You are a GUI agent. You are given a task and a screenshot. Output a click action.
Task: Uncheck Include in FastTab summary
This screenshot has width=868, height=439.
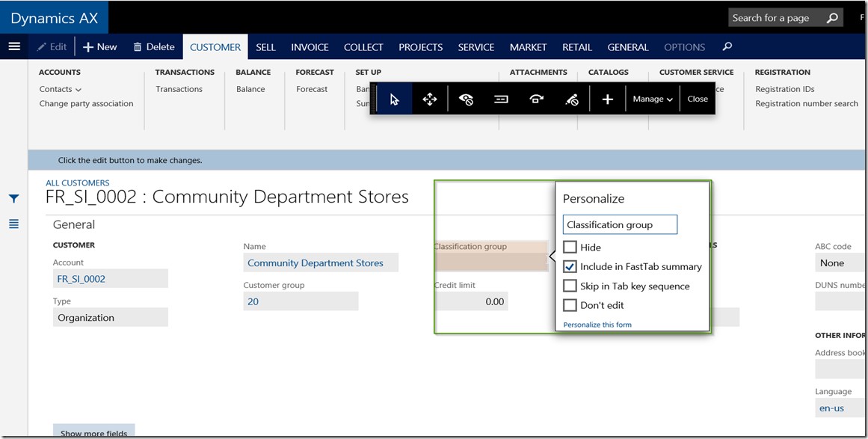[x=570, y=266]
